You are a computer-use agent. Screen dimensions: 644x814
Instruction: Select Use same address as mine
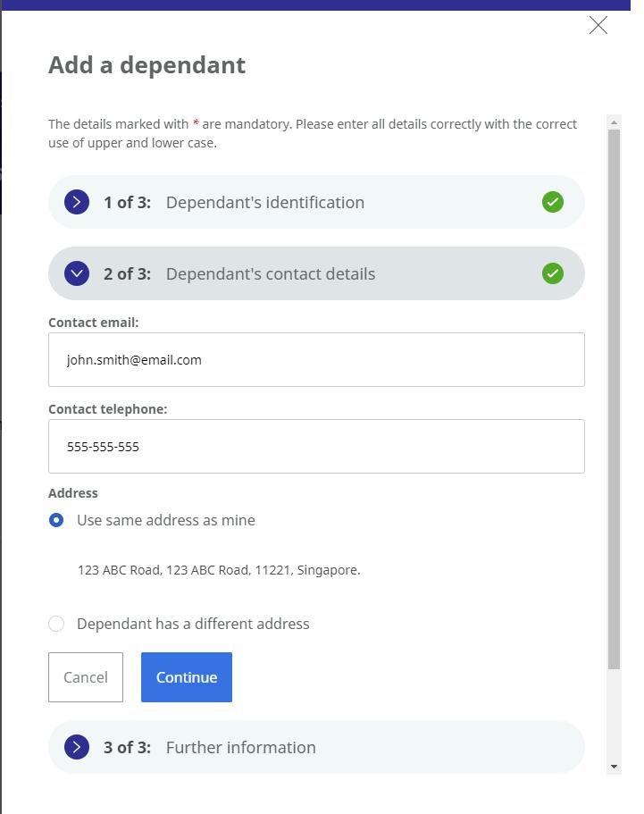click(x=56, y=520)
